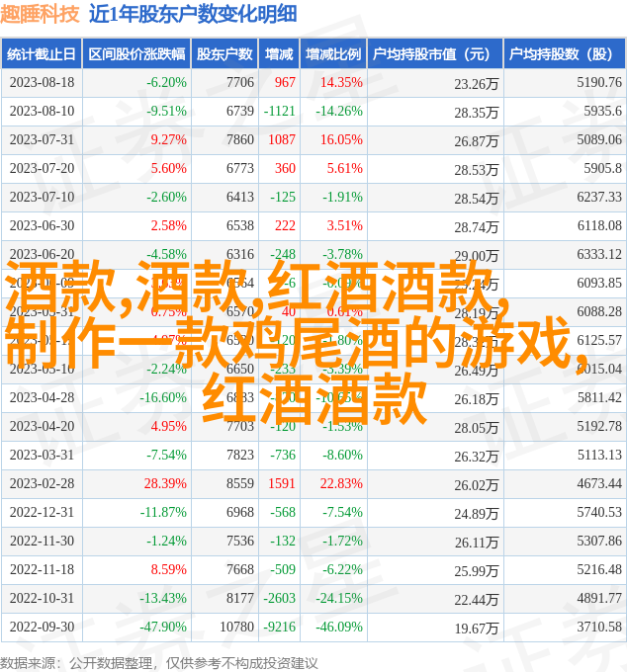Click the ratio value 14.35%
627x672 pixels.
[x=341, y=82]
